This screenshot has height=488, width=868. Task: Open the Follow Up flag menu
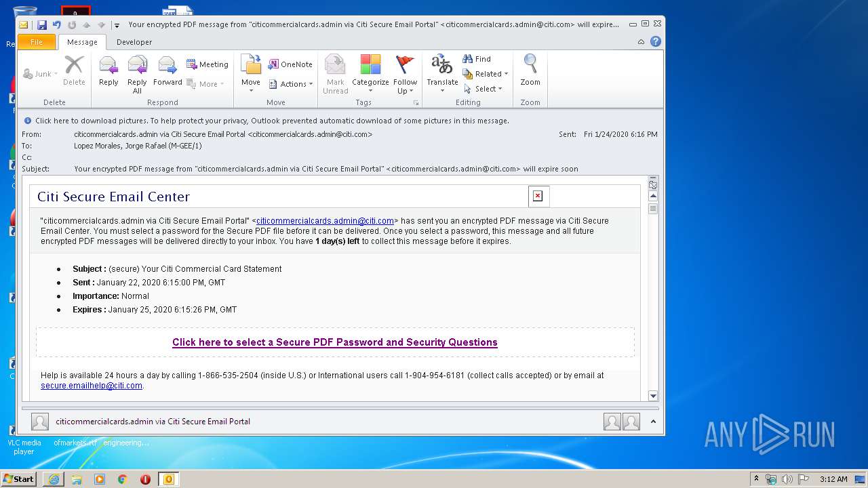(x=405, y=75)
